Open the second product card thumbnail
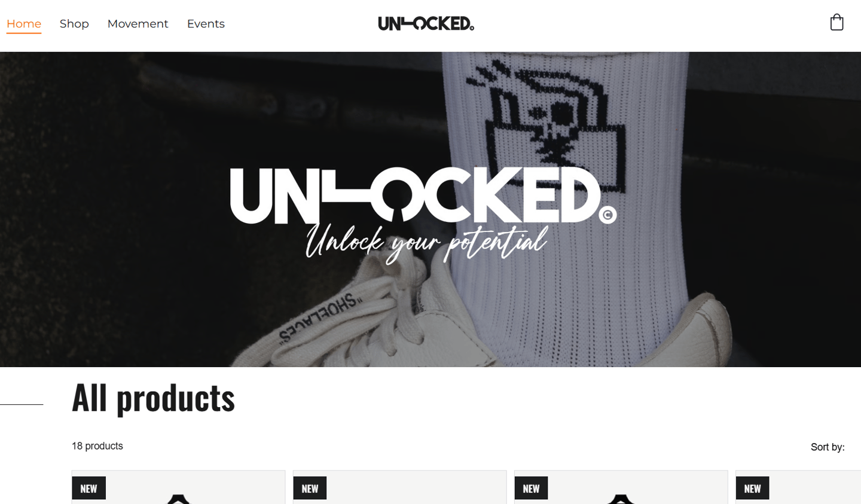The width and height of the screenshot is (861, 504). (x=399, y=487)
